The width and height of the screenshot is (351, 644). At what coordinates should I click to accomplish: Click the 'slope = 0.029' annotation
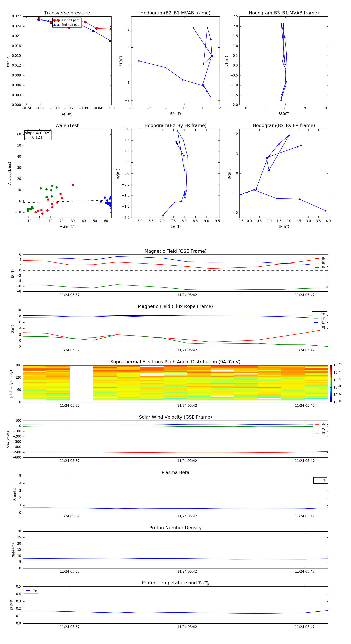click(37, 133)
